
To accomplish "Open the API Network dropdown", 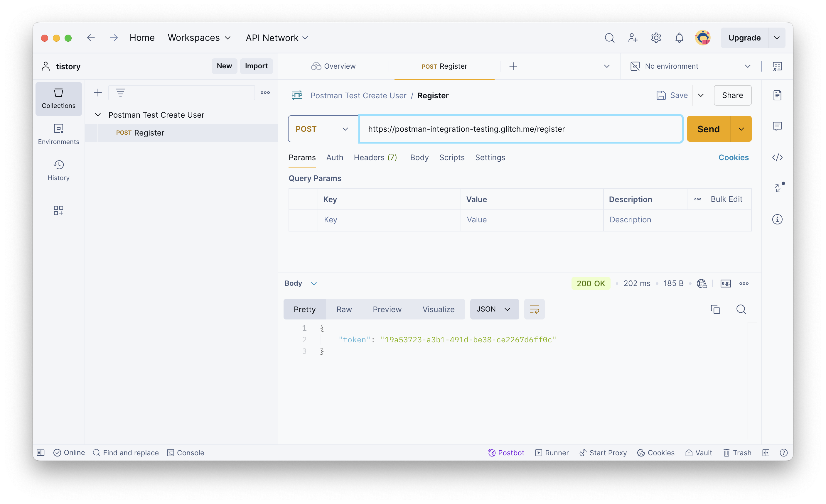I will [x=277, y=38].
